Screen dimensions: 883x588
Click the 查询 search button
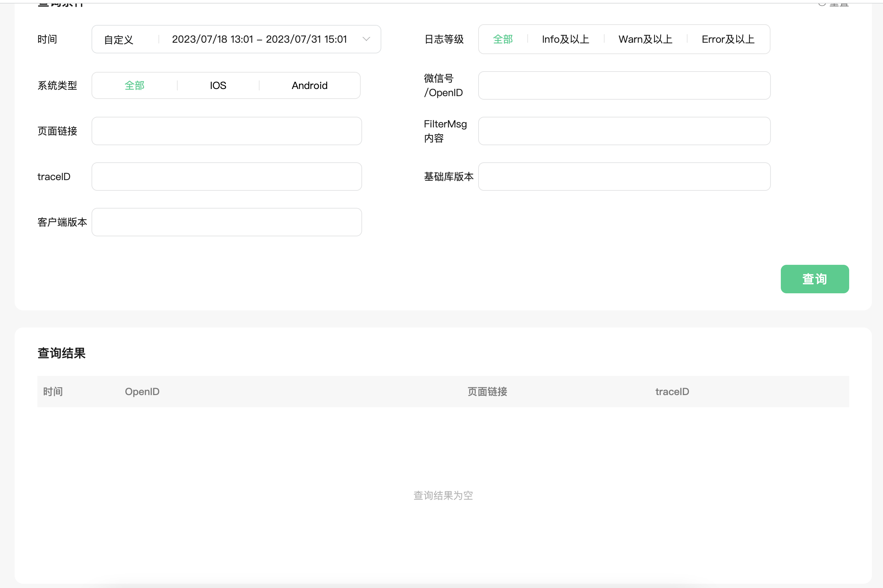click(x=814, y=279)
